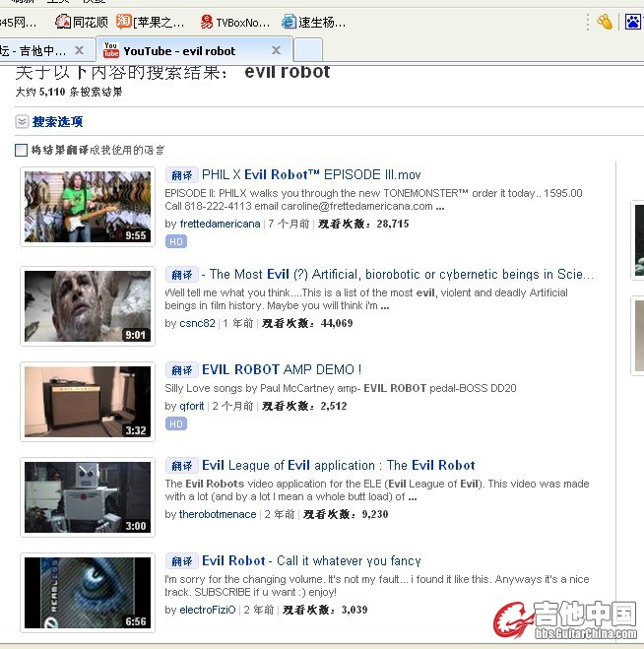Close the 吉他中 forum tab
This screenshot has width=644, height=649.
[x=79, y=50]
